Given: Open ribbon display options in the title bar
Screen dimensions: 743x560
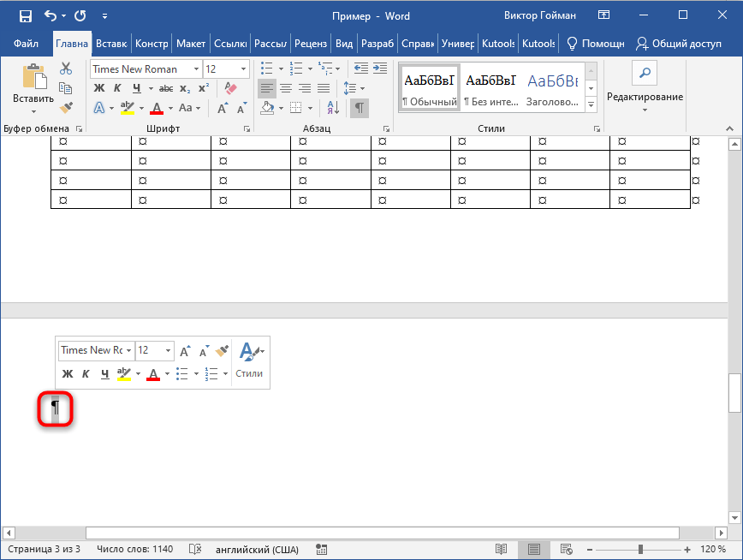Looking at the screenshot, I should [x=603, y=15].
